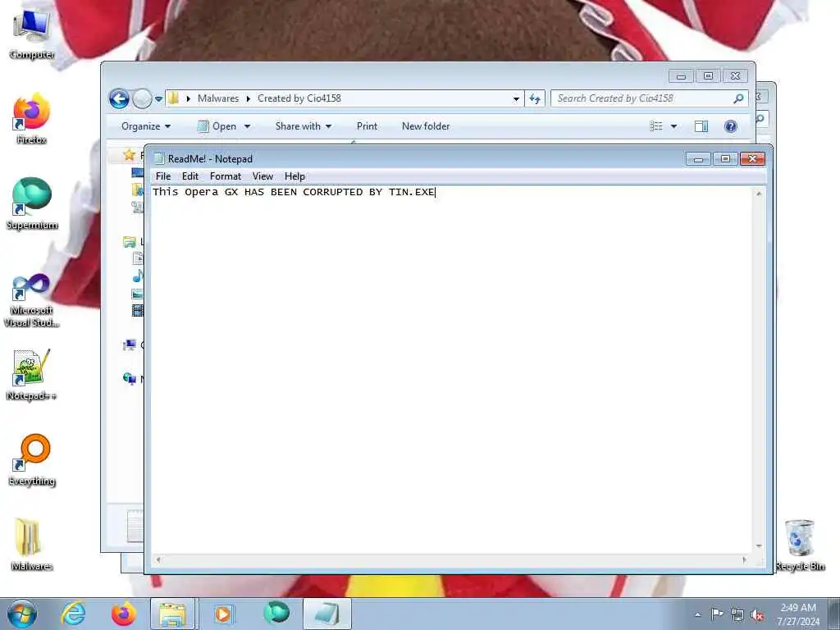Open Notepad Edit menu
This screenshot has width=840, height=630.
coord(190,176)
